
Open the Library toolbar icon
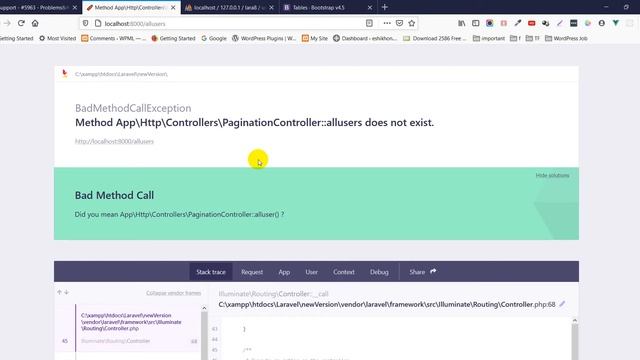pos(462,23)
